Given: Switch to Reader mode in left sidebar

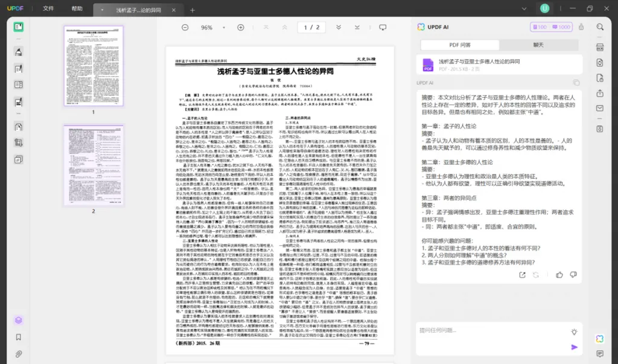Looking at the screenshot, I should pos(19,27).
